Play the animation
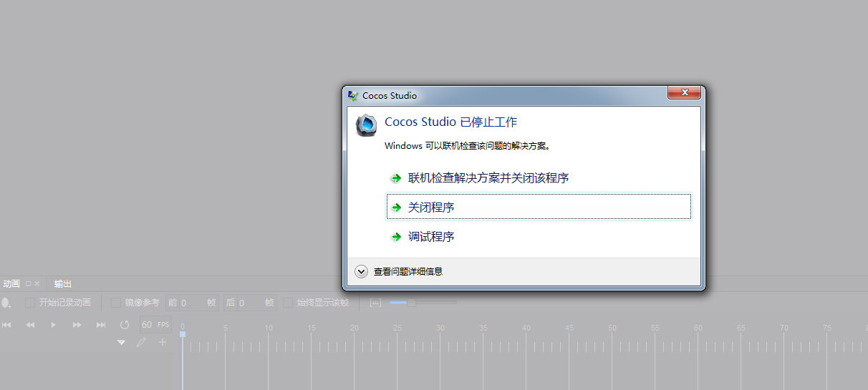Viewport: 868px width, 390px height. pos(53,325)
